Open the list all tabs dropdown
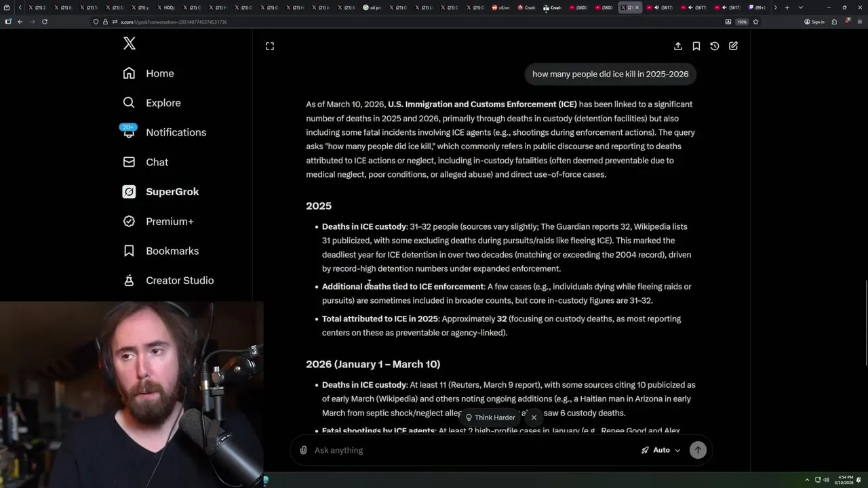Screen dimensions: 868x488 (801, 7)
